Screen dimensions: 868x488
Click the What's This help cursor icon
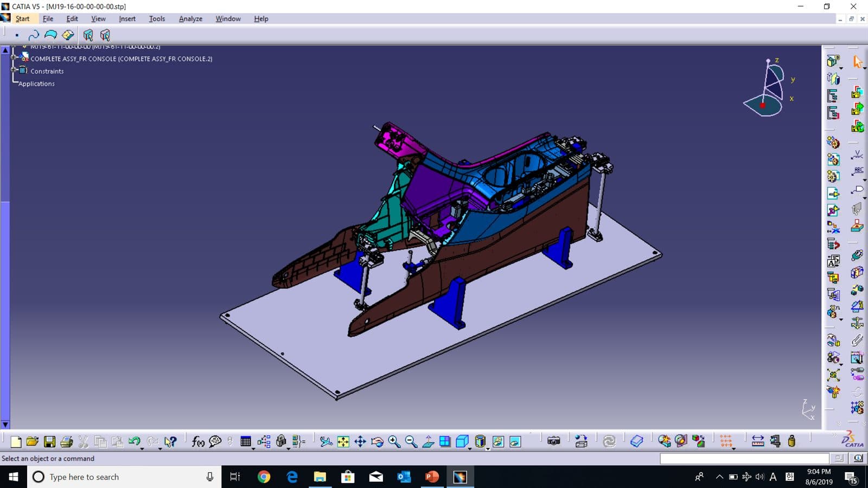[x=170, y=442]
